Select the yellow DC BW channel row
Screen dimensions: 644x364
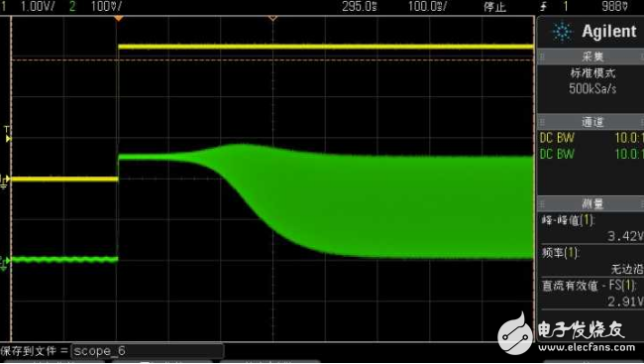[x=590, y=138]
